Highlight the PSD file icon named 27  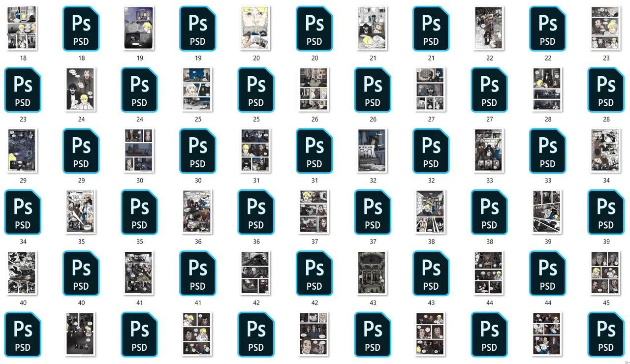coord(489,90)
